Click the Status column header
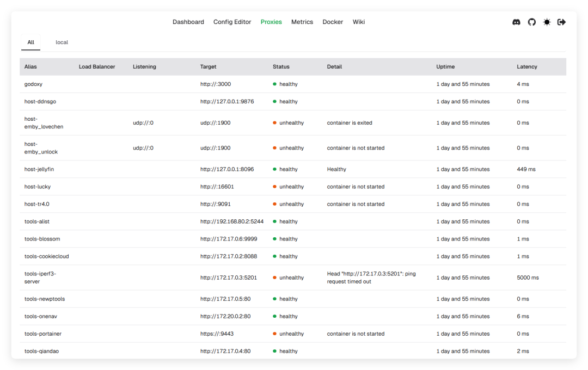The height and width of the screenshot is (370, 588). click(x=281, y=67)
